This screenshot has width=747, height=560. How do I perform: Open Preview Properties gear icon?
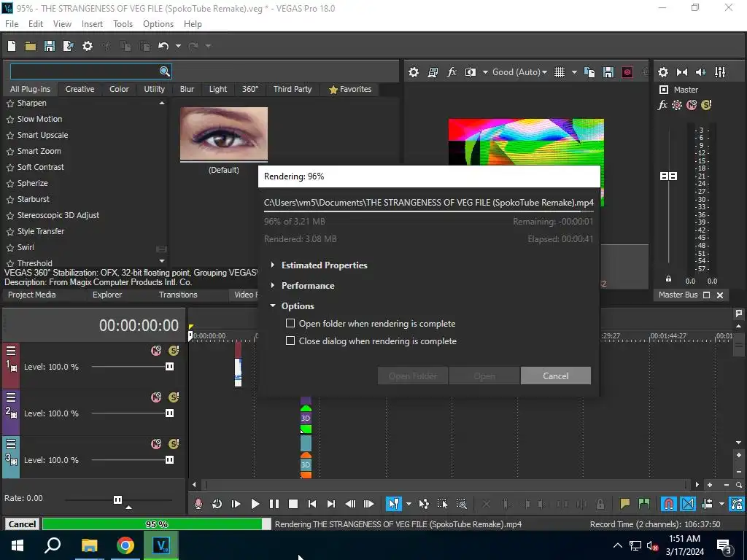(x=414, y=72)
